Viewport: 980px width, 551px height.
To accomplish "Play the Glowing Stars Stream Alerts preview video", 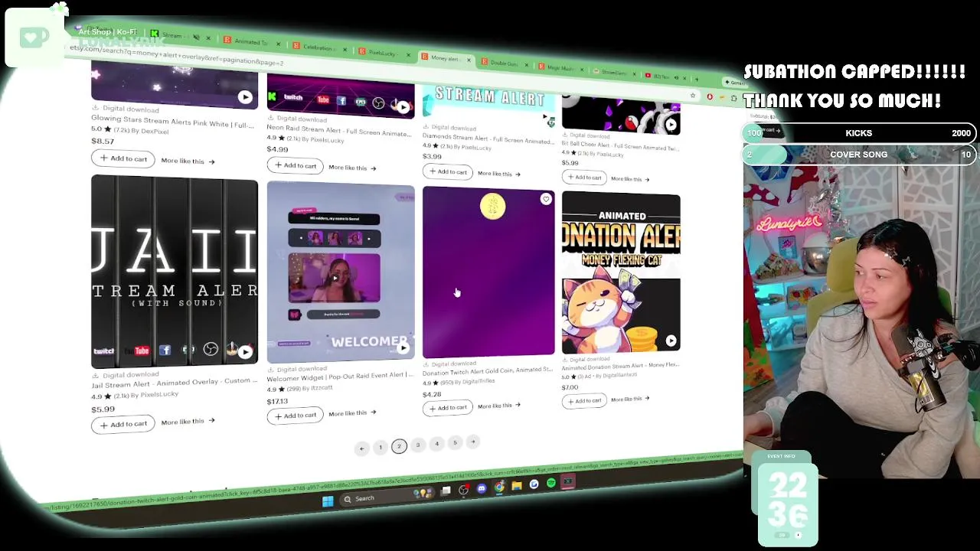I will pos(245,97).
